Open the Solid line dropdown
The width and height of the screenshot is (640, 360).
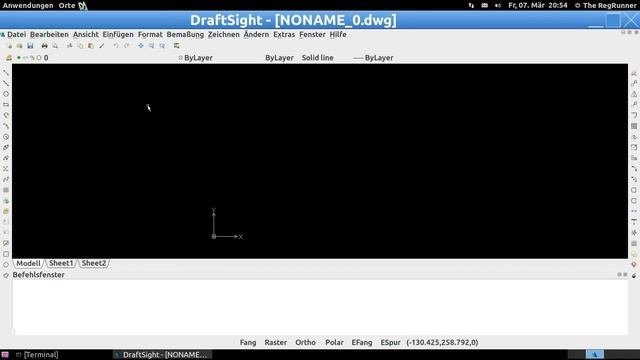point(318,58)
